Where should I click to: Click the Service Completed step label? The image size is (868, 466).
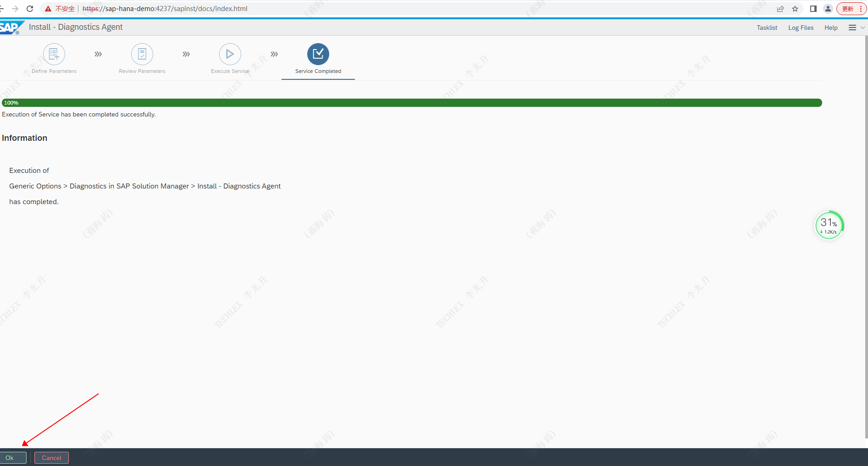(318, 71)
